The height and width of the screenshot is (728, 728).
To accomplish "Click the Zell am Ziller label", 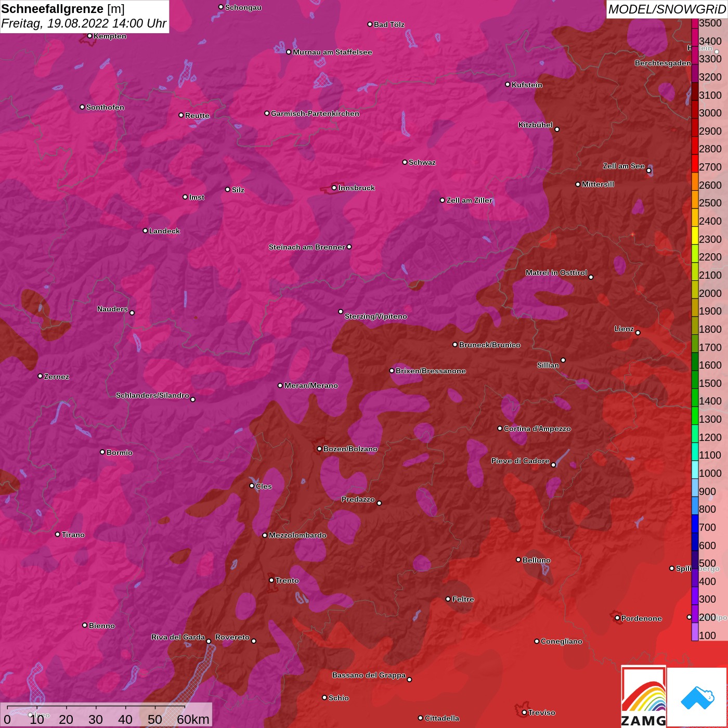I will (470, 200).
